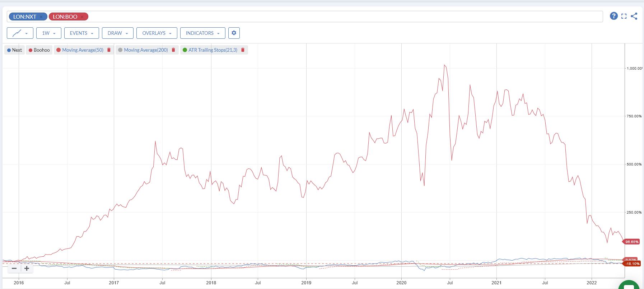Image resolution: width=644 pixels, height=289 pixels.
Task: Delete the Moving Average(200) indicator
Action: [x=173, y=50]
